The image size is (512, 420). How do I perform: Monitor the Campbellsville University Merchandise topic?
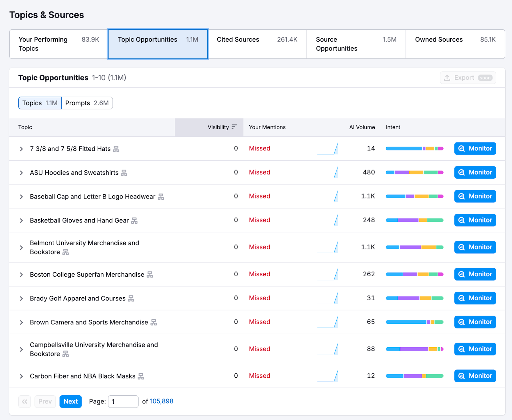click(475, 349)
